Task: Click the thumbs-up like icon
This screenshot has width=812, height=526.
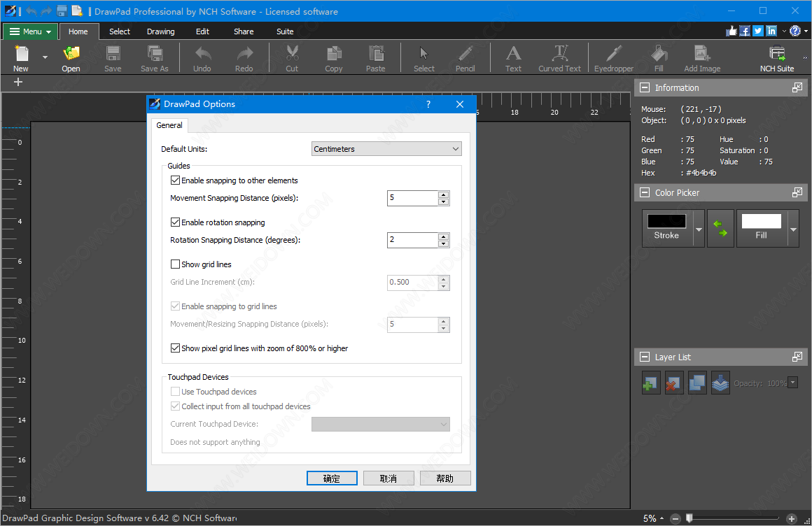Action: 731,31
